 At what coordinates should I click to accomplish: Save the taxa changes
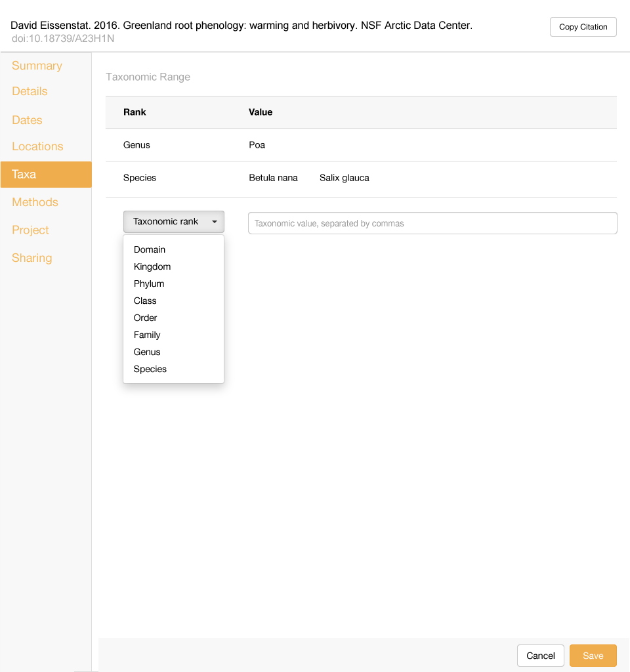coord(593,656)
